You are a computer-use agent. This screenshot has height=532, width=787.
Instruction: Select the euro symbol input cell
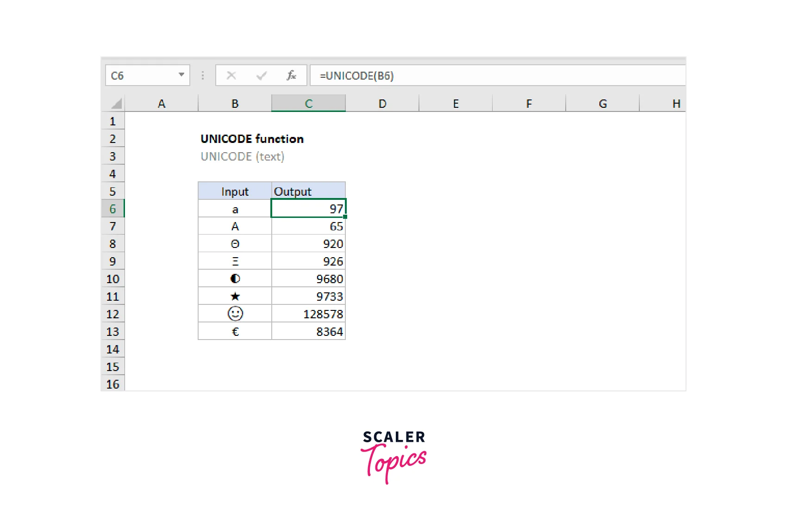coord(235,332)
